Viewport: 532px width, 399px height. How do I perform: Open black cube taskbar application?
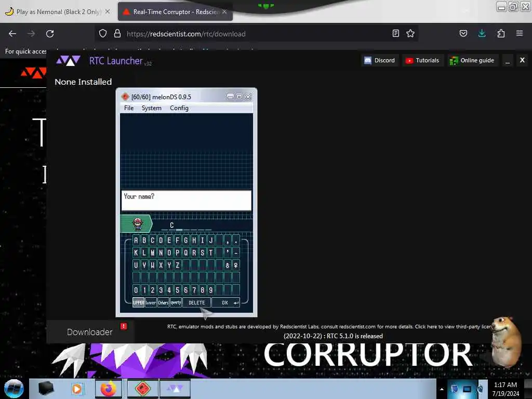(x=46, y=389)
